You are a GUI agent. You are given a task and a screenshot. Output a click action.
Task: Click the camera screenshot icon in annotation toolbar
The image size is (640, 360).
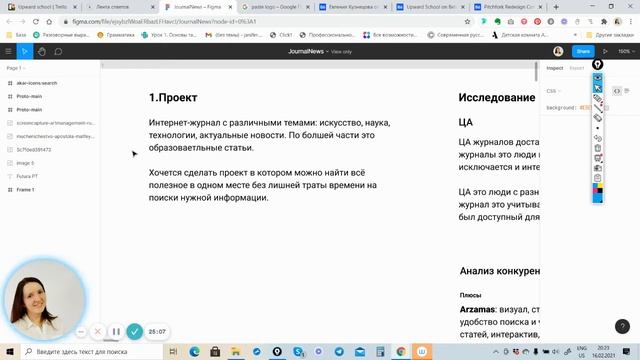click(598, 168)
